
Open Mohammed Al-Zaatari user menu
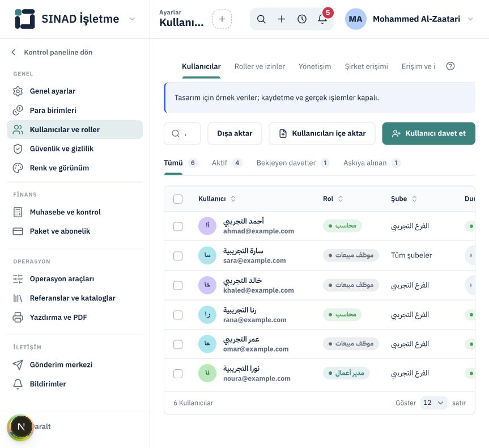point(410,19)
